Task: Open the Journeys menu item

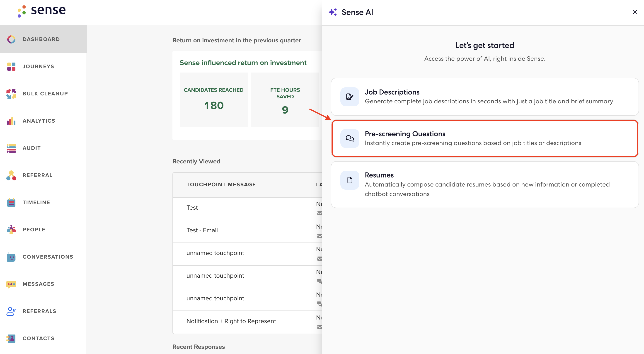Action: 44,66
